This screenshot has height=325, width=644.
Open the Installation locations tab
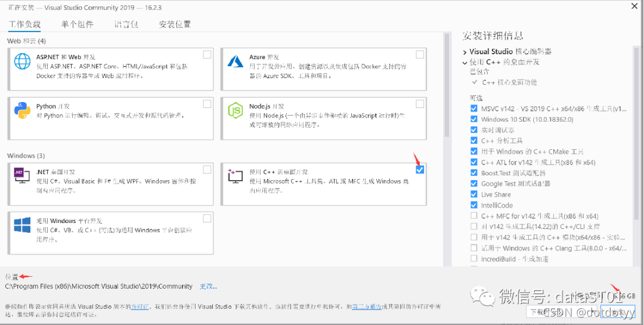tap(175, 24)
